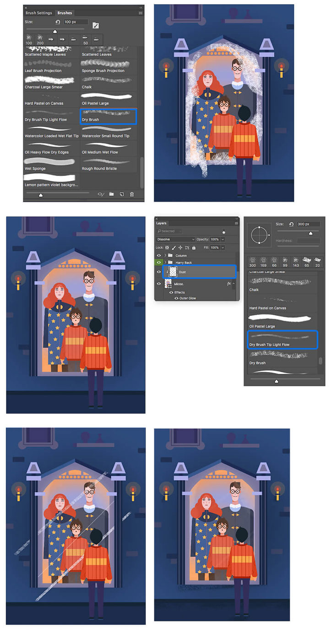Pick the recent brush preset labeled 50
Screen dimensions: 332x644
coord(85,40)
